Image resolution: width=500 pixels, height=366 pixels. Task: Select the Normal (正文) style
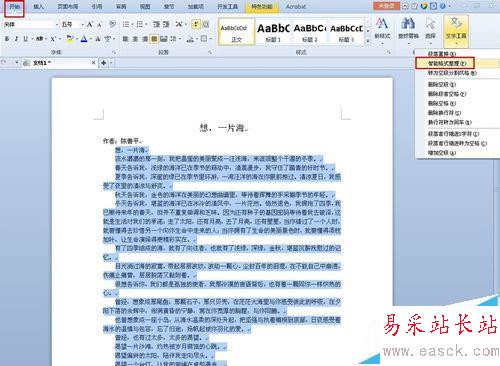point(236,32)
